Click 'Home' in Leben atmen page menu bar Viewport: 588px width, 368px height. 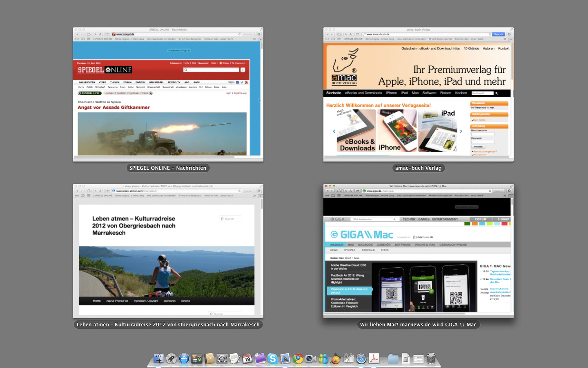(x=97, y=301)
